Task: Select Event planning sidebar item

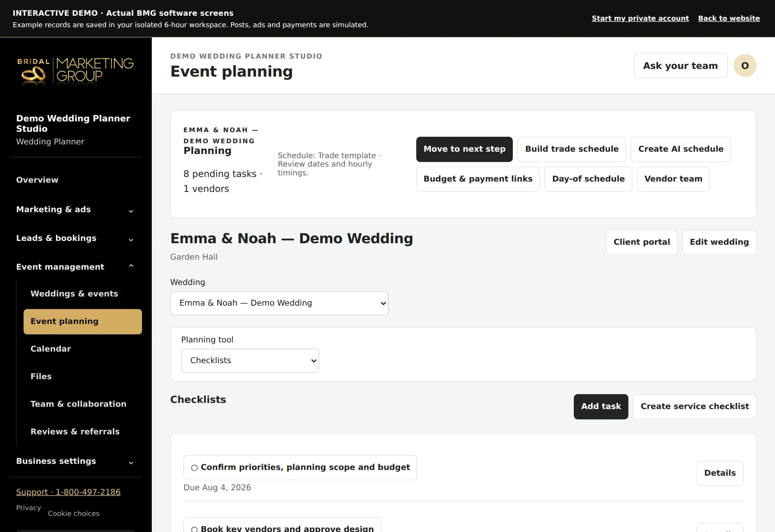Action: pos(82,322)
